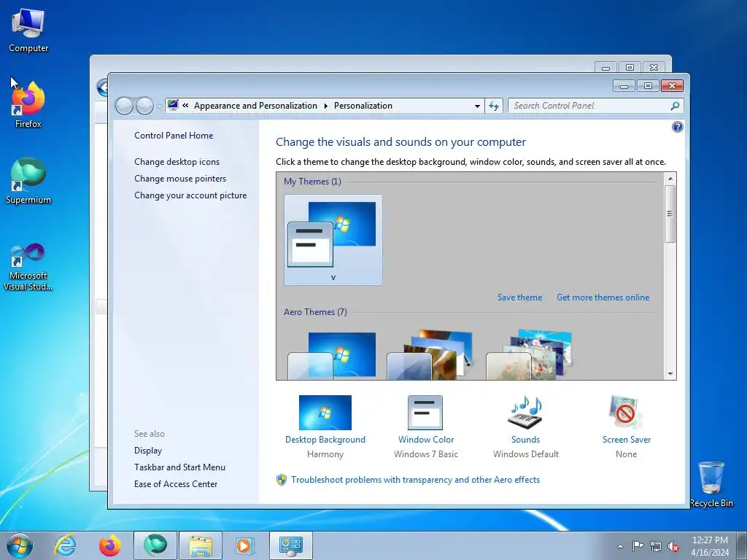Open Ease of Access Center link
Image resolution: width=747 pixels, height=560 pixels.
tap(175, 484)
